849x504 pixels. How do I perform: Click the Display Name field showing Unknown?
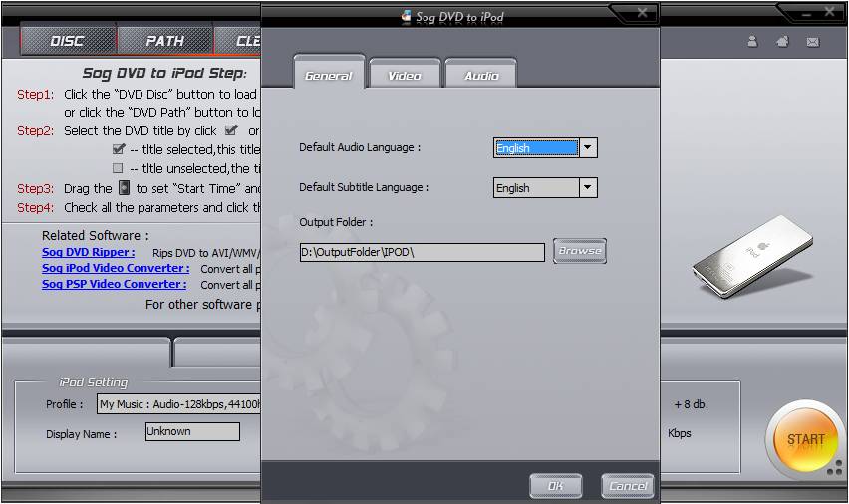[x=192, y=431]
